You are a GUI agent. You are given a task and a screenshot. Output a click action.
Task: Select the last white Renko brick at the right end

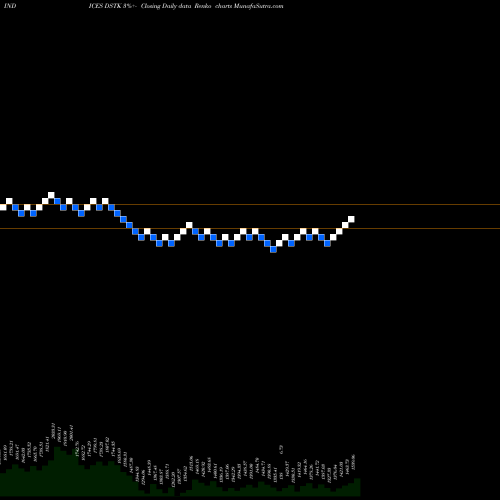click(351, 219)
